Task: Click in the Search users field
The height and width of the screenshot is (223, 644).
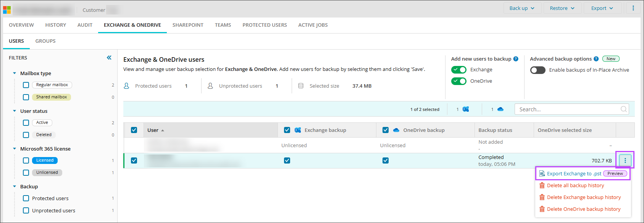Action: (567, 109)
